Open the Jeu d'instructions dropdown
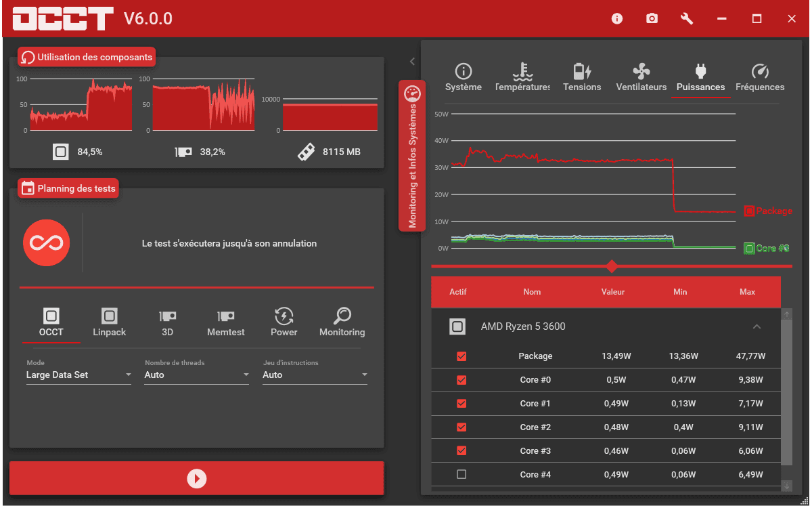The width and height of the screenshot is (812, 508). point(315,375)
